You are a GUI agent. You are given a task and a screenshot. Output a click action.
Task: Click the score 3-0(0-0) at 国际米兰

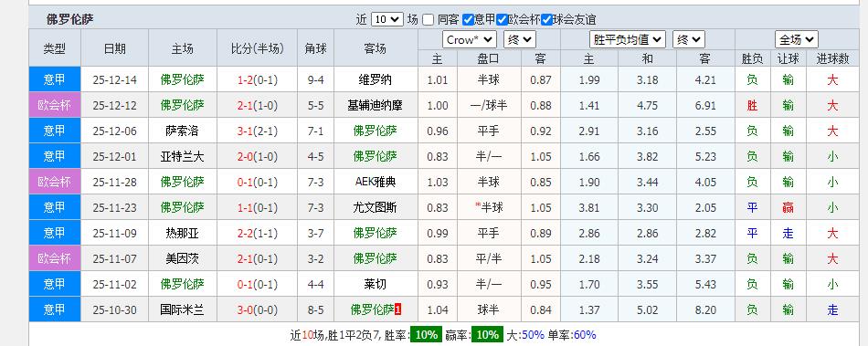click(258, 310)
